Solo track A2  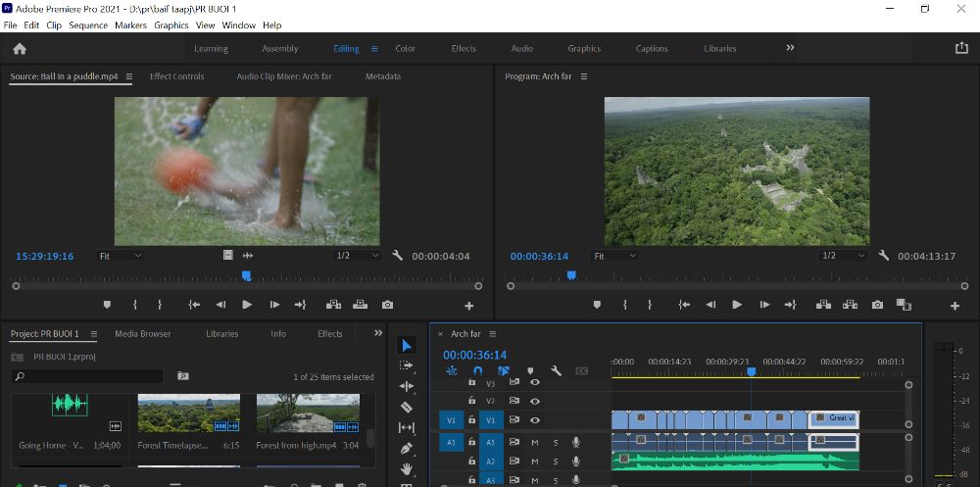[x=555, y=462]
